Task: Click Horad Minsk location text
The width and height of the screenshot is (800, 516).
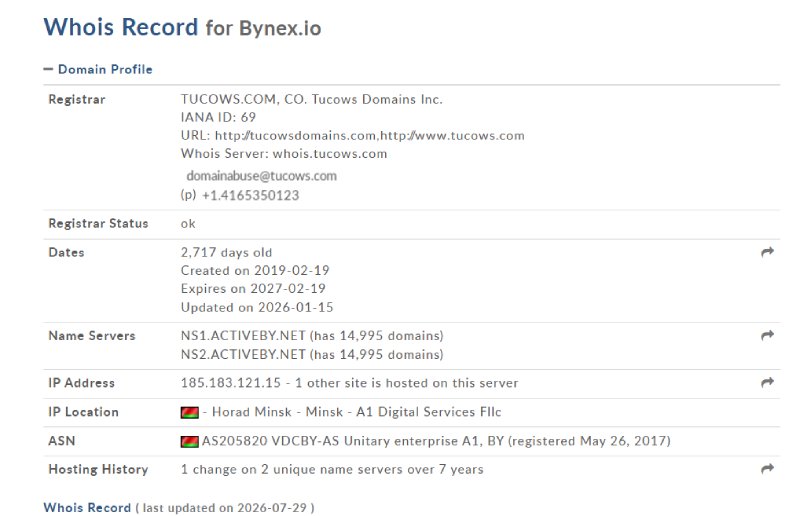Action: point(252,412)
